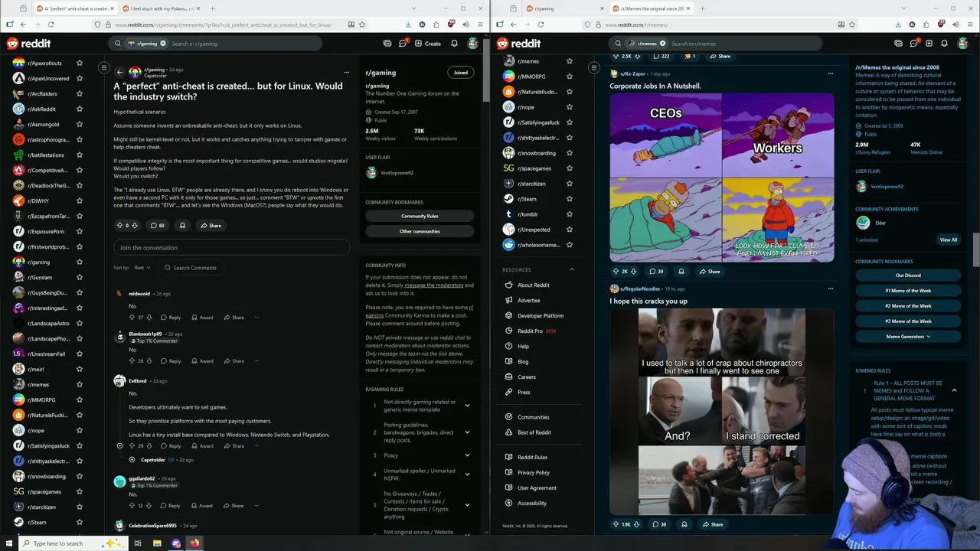Open Firefox from the Windows taskbar
980x551 pixels.
(x=194, y=543)
